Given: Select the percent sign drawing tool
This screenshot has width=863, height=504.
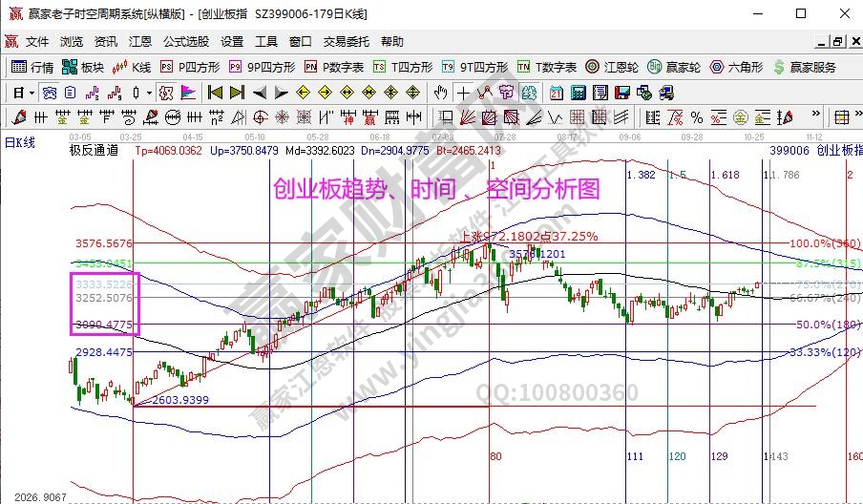Looking at the screenshot, I should pyautogui.click(x=697, y=117).
